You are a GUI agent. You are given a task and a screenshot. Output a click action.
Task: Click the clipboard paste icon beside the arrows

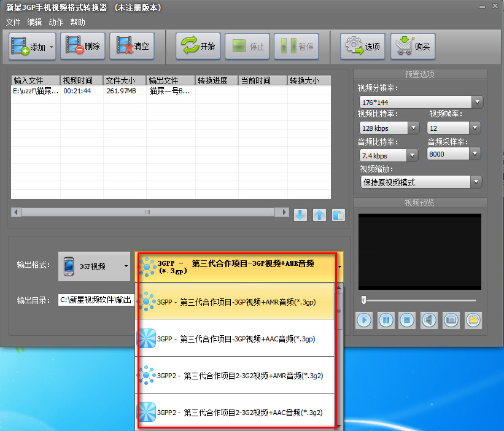pos(338,215)
